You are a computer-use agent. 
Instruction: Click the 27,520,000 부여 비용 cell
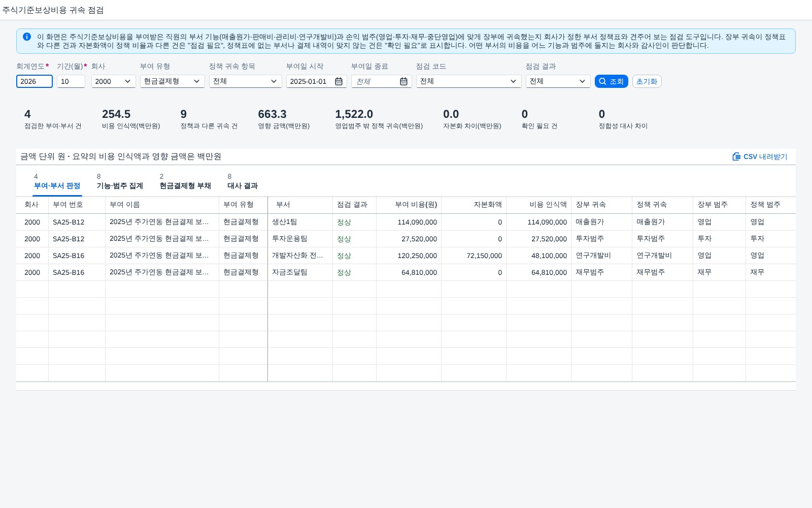pos(409,239)
